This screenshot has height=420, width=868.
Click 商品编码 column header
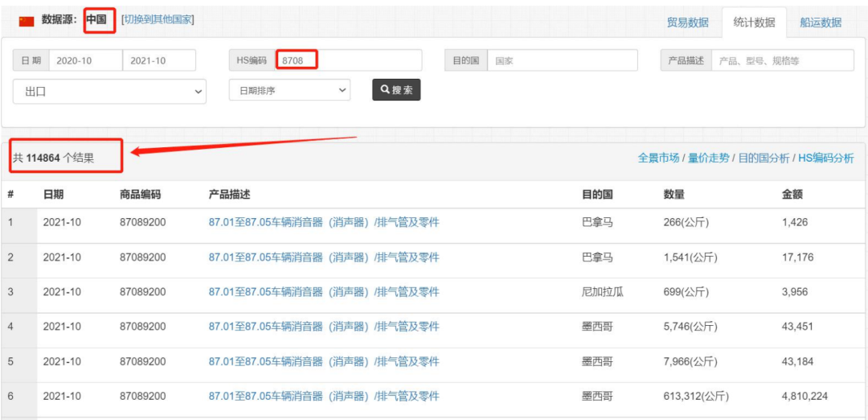[140, 195]
